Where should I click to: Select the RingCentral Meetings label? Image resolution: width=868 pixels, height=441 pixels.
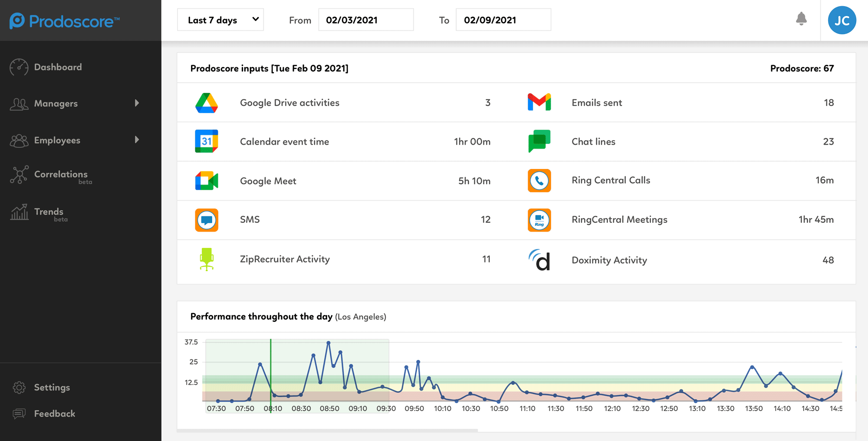coord(619,220)
